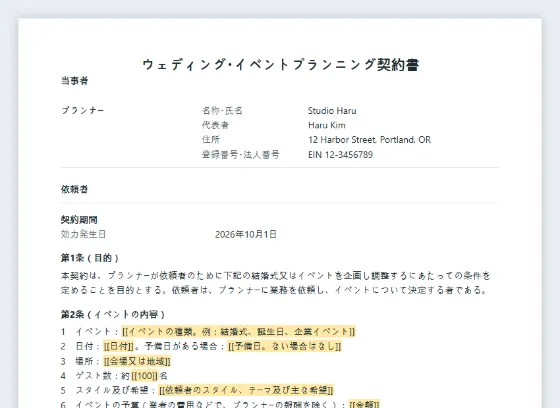Viewport: 560px width, 408px height.
Task: Click the 第2条（イベントの内容）heading
Action: pyautogui.click(x=113, y=314)
